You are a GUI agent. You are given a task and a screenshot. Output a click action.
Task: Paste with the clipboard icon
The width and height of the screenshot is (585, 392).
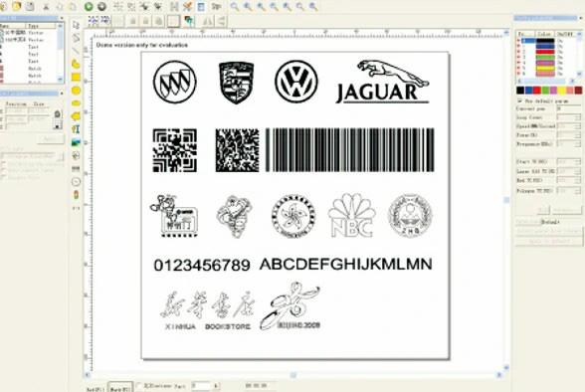(73, 6)
